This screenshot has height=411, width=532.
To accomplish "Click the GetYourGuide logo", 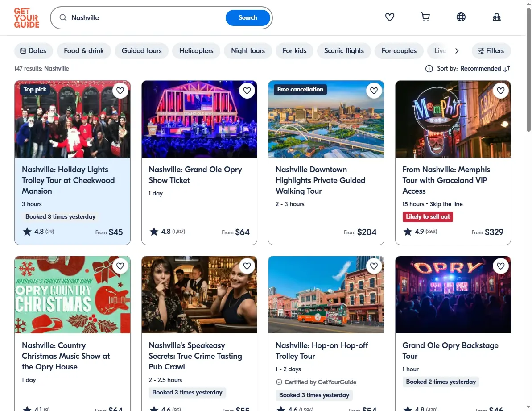I will point(27,18).
